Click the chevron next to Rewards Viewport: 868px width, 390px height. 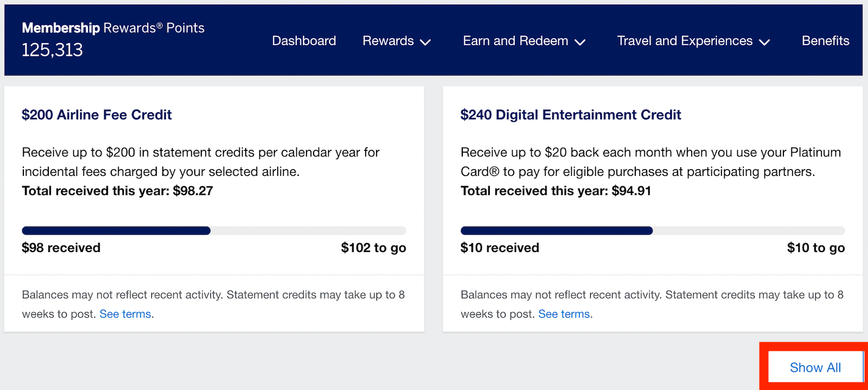pyautogui.click(x=426, y=42)
